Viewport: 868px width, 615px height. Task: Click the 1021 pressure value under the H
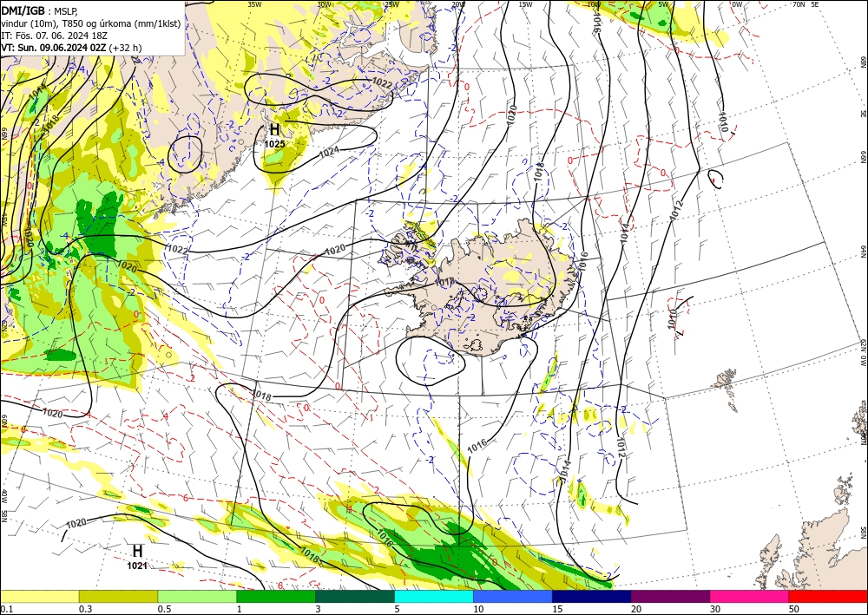(137, 566)
